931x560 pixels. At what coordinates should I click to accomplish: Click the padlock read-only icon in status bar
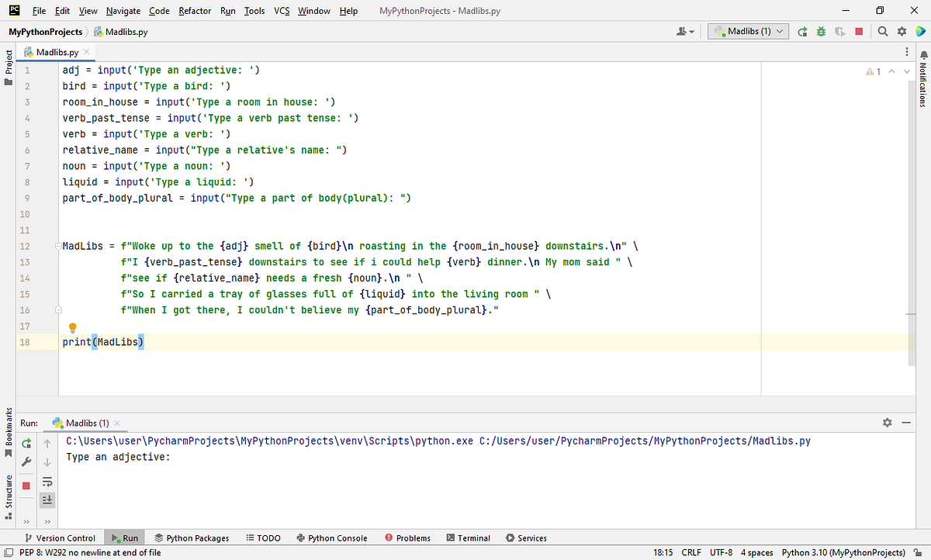pos(919,553)
